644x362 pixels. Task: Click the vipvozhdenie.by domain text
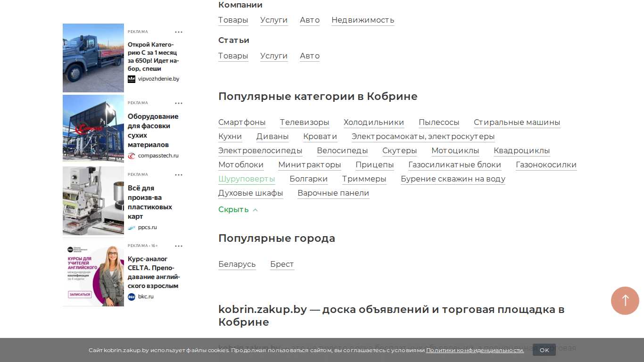158,79
